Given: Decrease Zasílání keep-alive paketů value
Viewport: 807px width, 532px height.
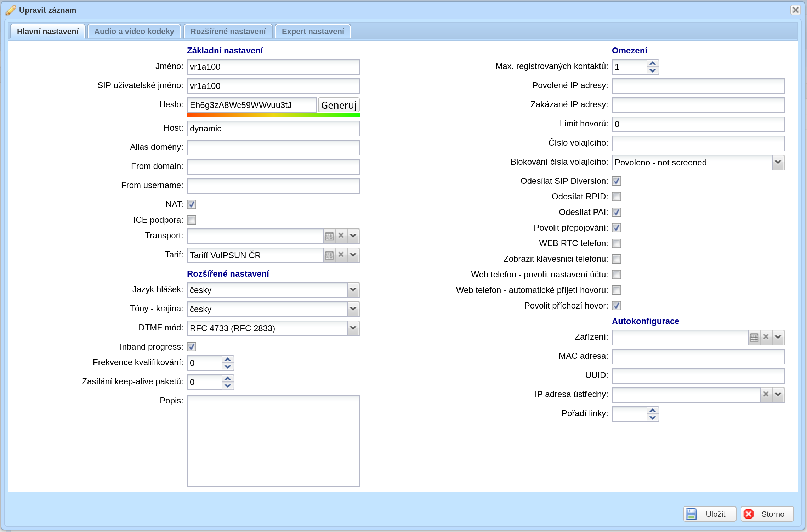Looking at the screenshot, I should [x=228, y=386].
